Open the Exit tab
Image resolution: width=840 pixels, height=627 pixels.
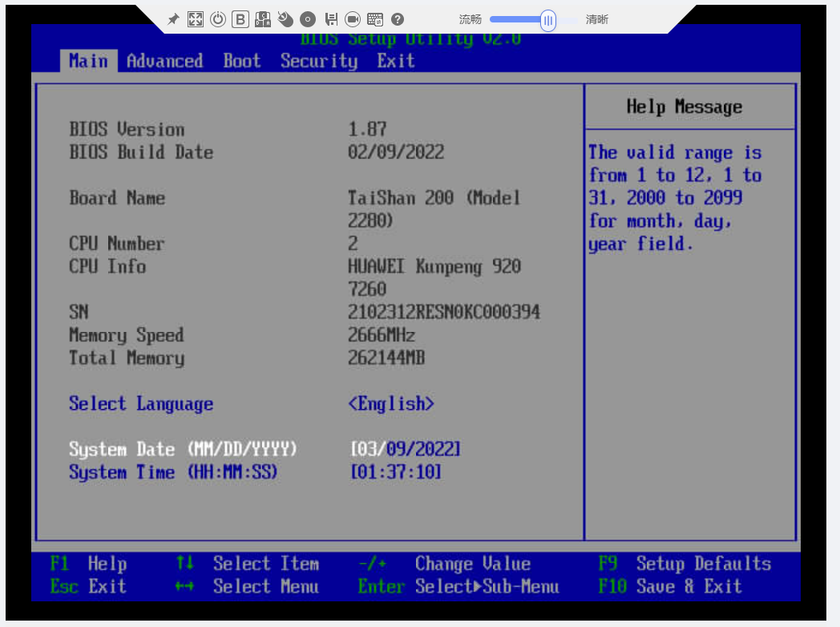pos(396,61)
